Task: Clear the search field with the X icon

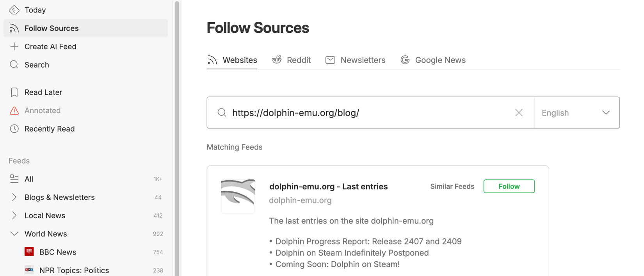Action: coord(519,112)
